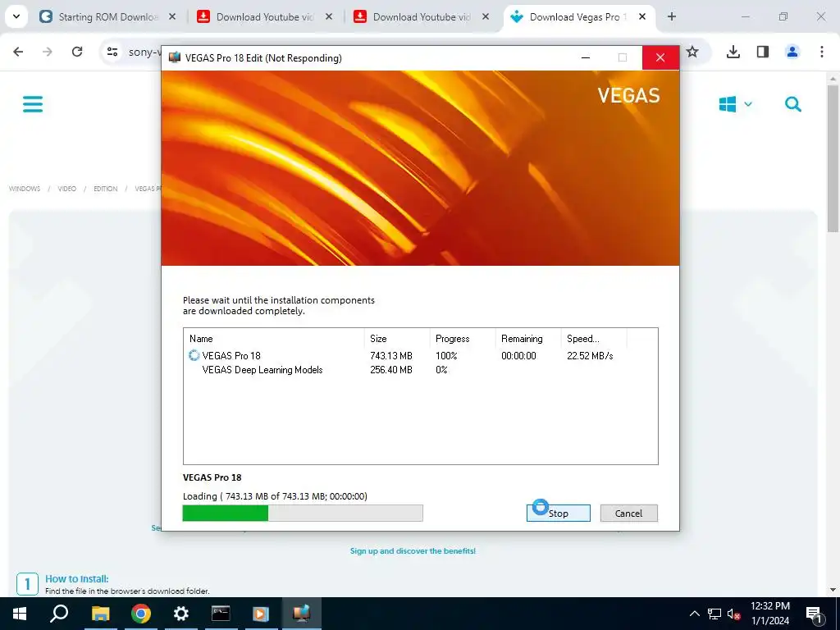Open Chrome downloads icon
Image resolution: width=840 pixels, height=630 pixels.
tap(733, 52)
